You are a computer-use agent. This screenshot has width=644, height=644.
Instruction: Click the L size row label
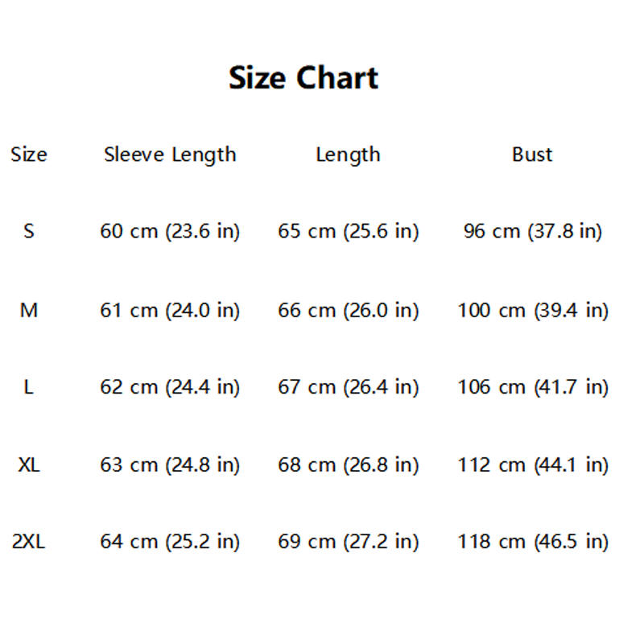coord(29,387)
